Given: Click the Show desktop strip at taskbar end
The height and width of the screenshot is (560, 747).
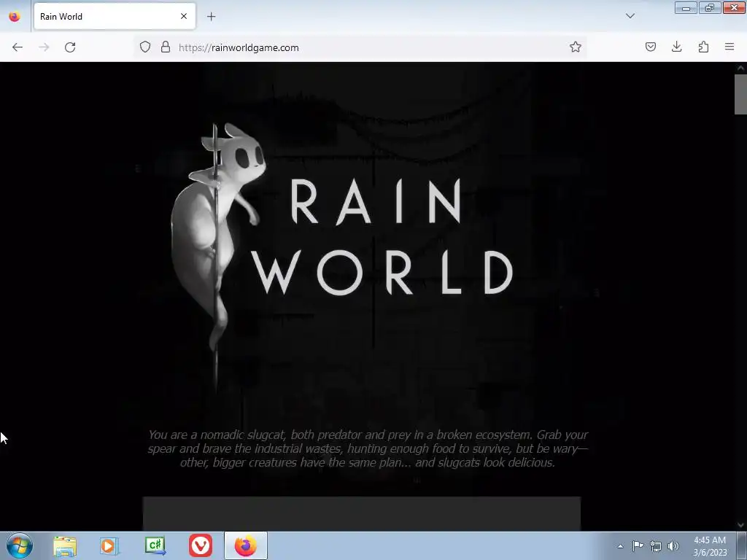Looking at the screenshot, I should coord(742,545).
